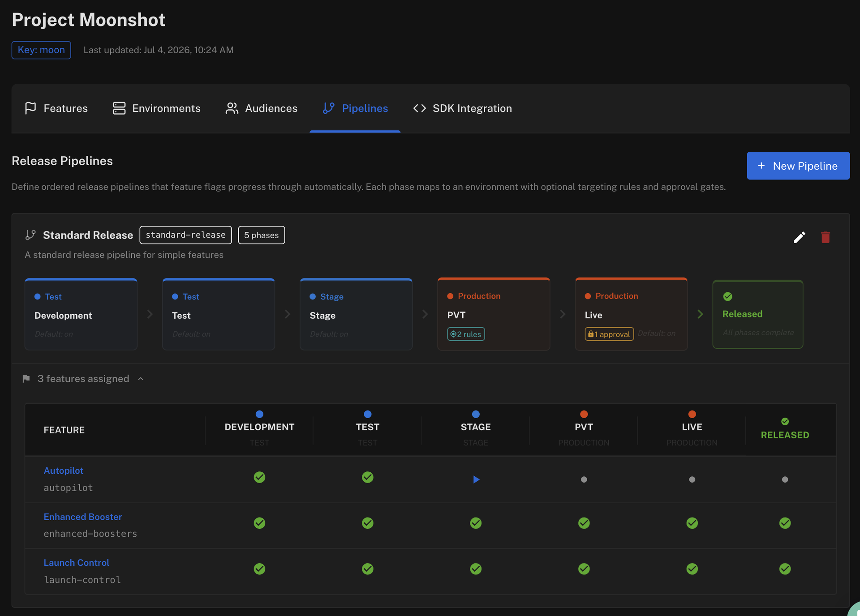The width and height of the screenshot is (860, 616).
Task: Click the Autopilot PVT pending dot
Action: (584, 479)
